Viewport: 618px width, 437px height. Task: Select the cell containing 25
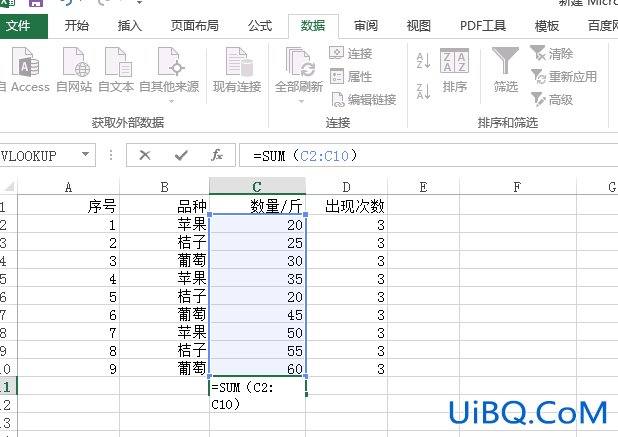(x=257, y=243)
